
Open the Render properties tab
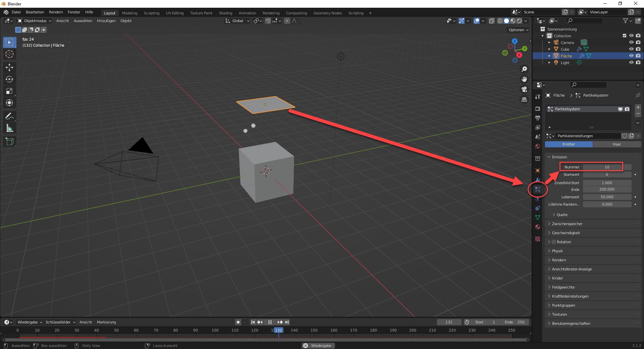tap(538, 109)
